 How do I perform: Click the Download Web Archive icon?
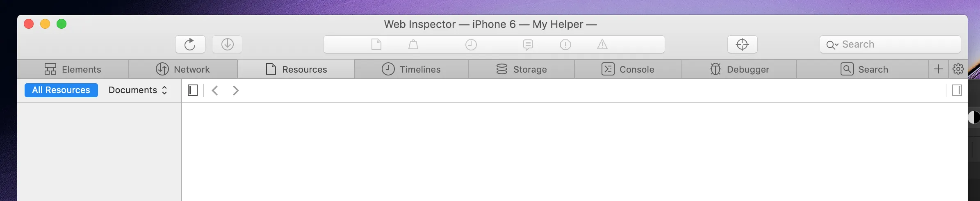(x=227, y=44)
